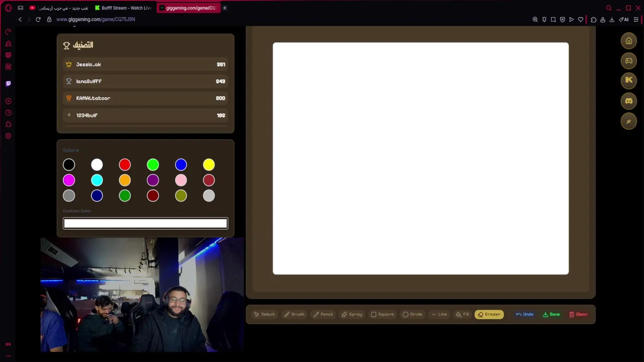Activate the Spray tool
This screenshot has width=644, height=362.
(352, 314)
